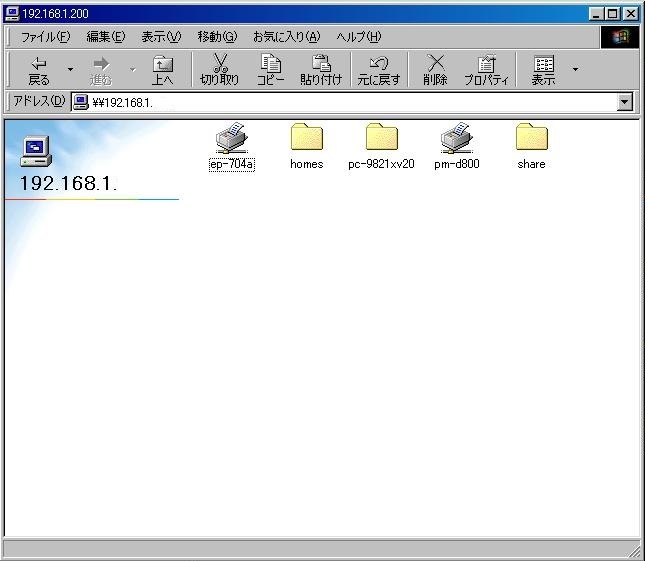The height and width of the screenshot is (561, 645).
Task: Open the View (表示) toolbar dropdown arrow
Action: (575, 70)
